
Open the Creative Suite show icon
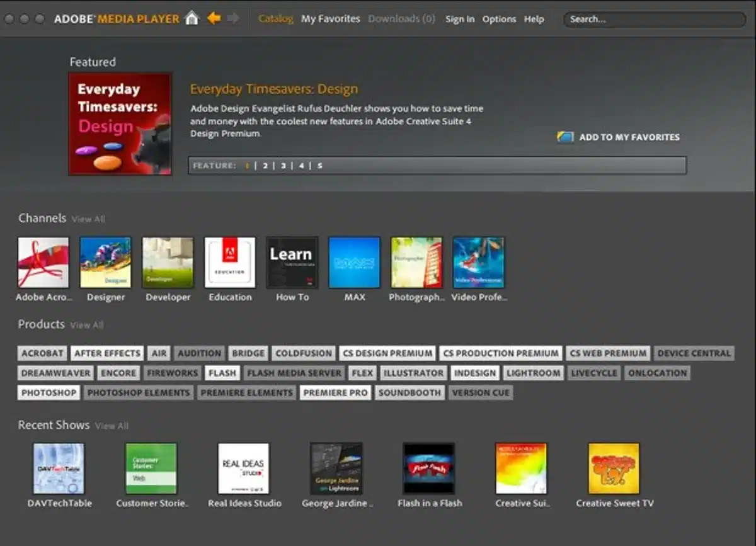coord(521,469)
